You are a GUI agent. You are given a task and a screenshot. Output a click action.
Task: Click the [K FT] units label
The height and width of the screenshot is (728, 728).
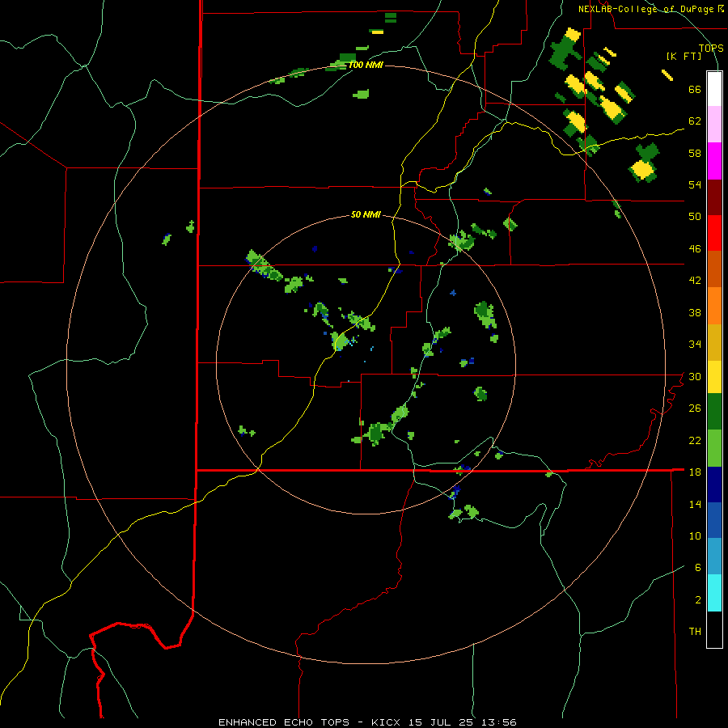tap(684, 56)
